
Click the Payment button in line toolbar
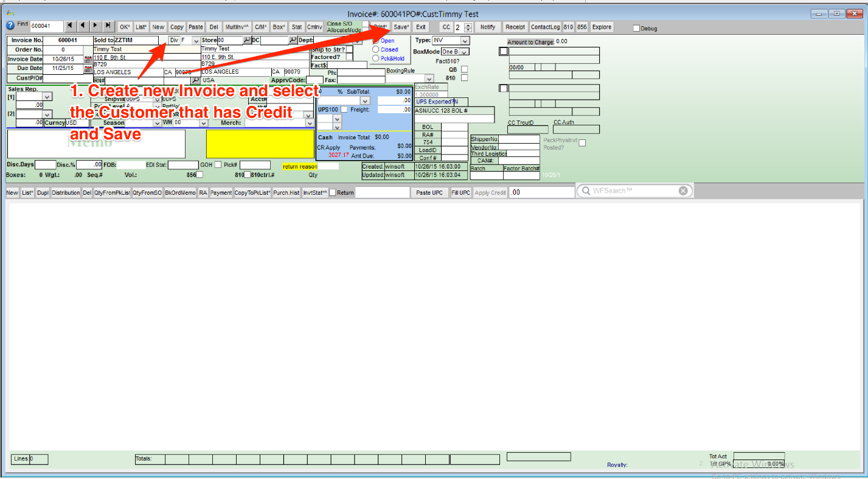[x=221, y=192]
